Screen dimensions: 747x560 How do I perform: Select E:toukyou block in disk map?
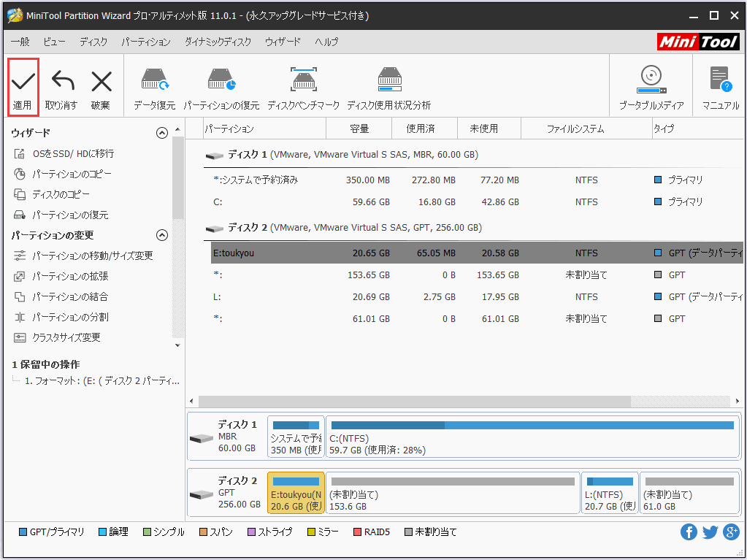[296, 493]
